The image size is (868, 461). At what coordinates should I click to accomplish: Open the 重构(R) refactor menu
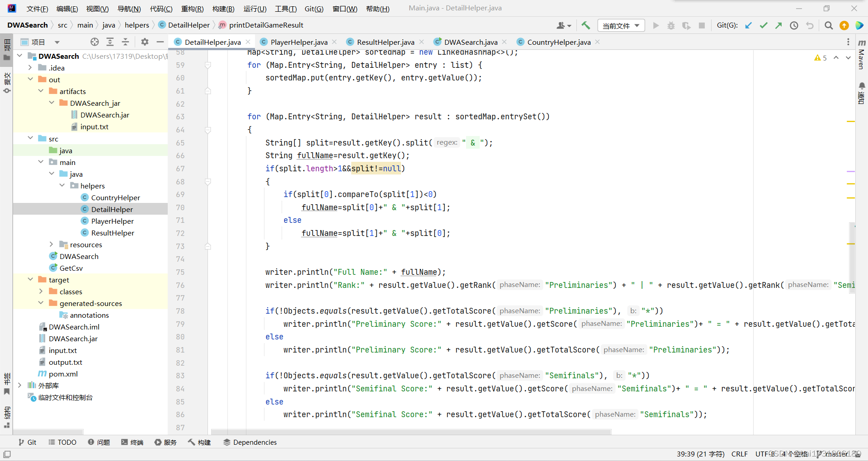tap(192, 9)
